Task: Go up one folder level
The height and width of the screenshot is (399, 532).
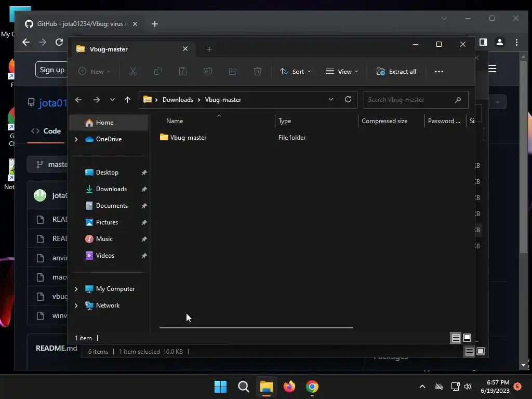Action: (128, 100)
